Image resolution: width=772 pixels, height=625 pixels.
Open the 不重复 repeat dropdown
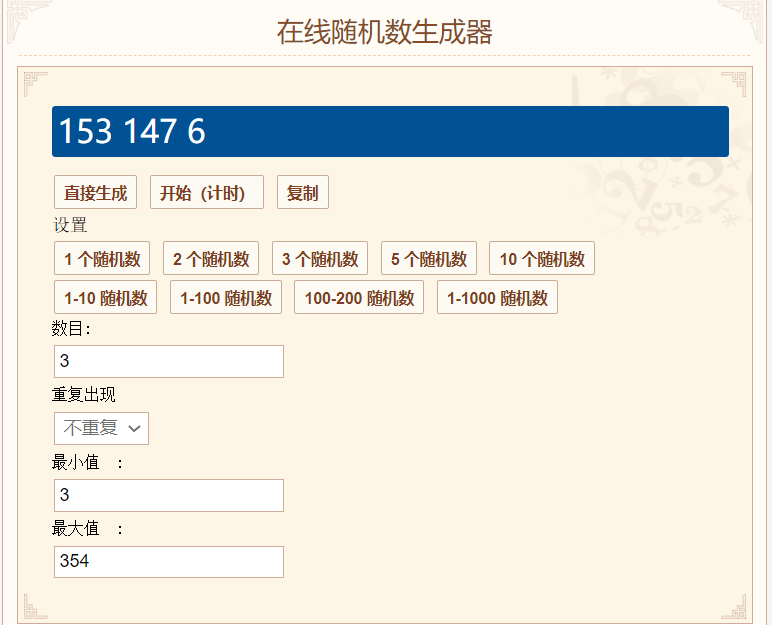click(101, 428)
